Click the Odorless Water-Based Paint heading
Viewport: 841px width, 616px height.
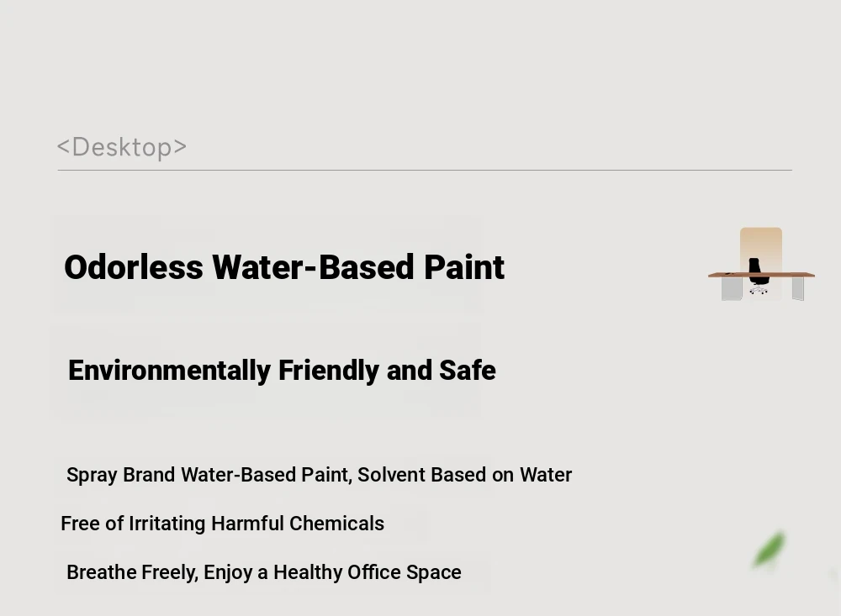284,267
